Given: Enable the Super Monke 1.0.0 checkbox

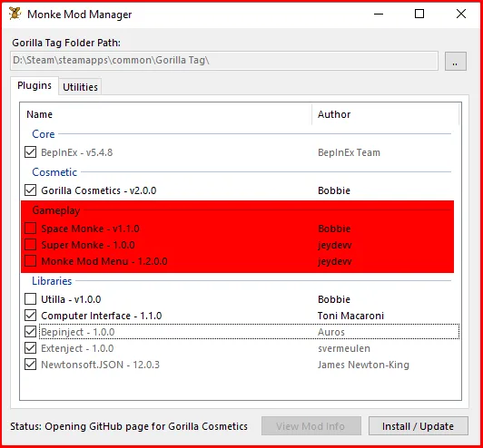Looking at the screenshot, I should click(30, 245).
